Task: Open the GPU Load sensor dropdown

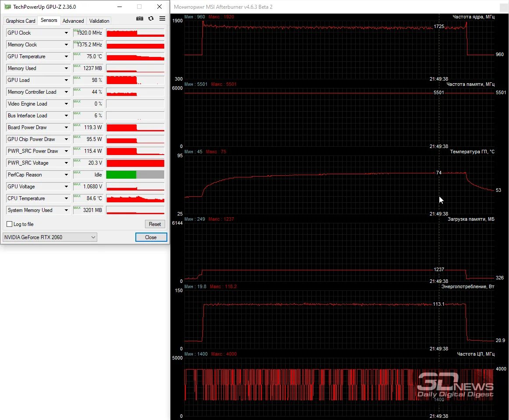Action: click(x=66, y=80)
